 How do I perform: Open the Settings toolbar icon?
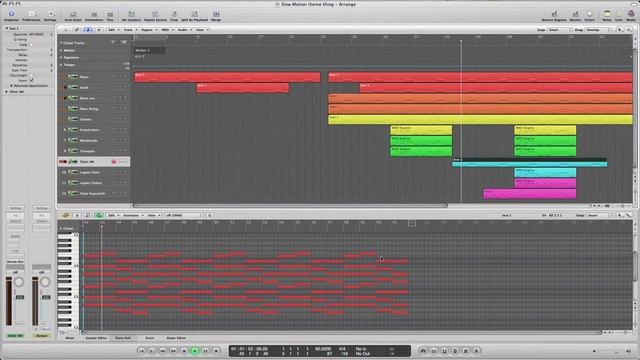[50, 16]
